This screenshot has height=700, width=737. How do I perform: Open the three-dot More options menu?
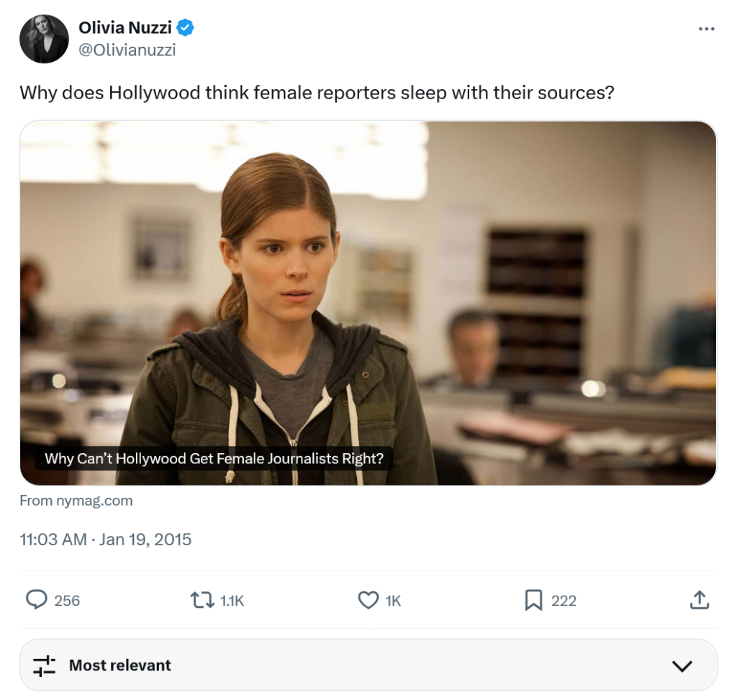coord(707,29)
